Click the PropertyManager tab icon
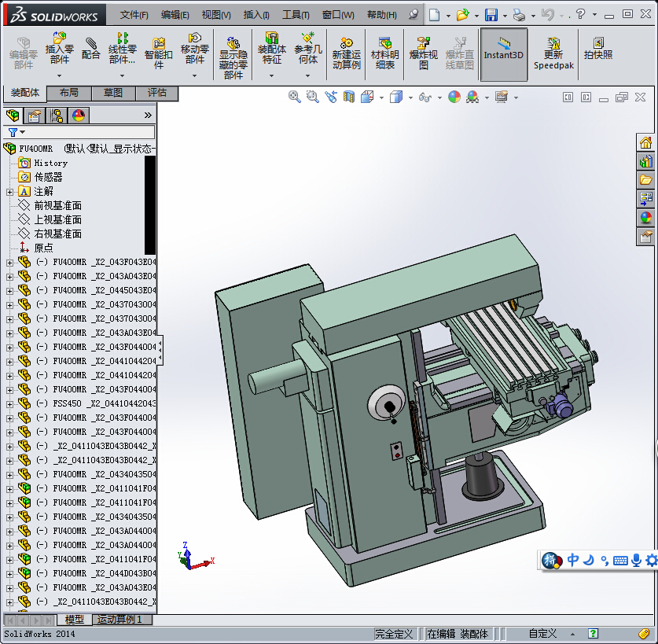This screenshot has width=658, height=644. click(x=35, y=116)
